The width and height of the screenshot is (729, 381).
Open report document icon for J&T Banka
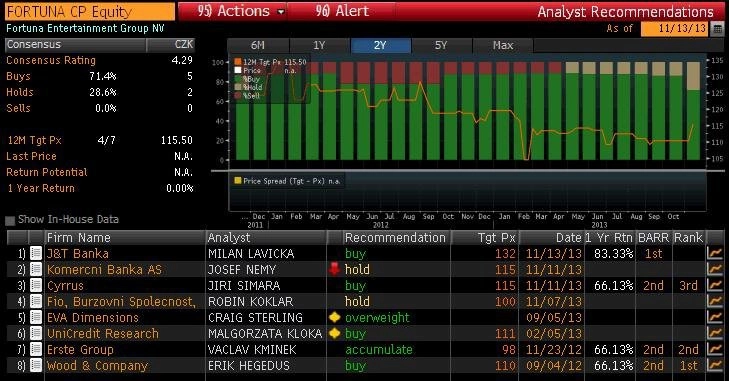(x=36, y=254)
